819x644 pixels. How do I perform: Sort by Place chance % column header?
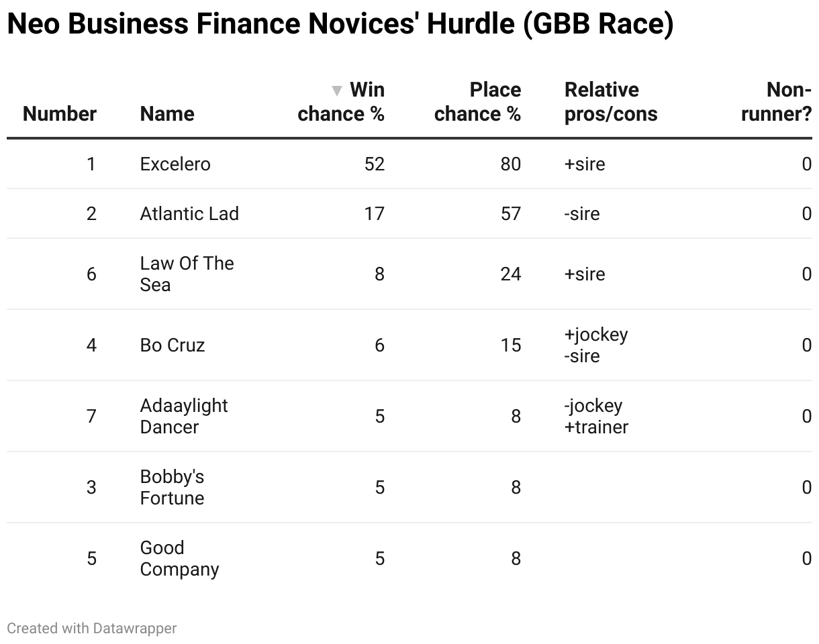pyautogui.click(x=477, y=102)
